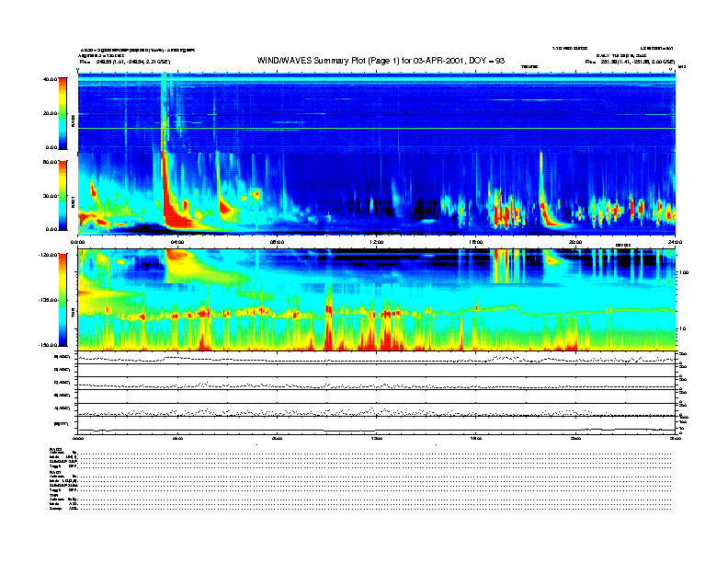Click the 20.00 label on RAD2 color scale
Viewport: 728px width, 563px height.
pyautogui.click(x=50, y=113)
